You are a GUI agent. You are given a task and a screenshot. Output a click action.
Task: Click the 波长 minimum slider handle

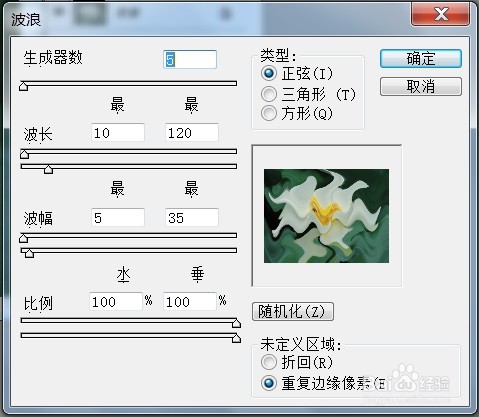tap(24, 154)
